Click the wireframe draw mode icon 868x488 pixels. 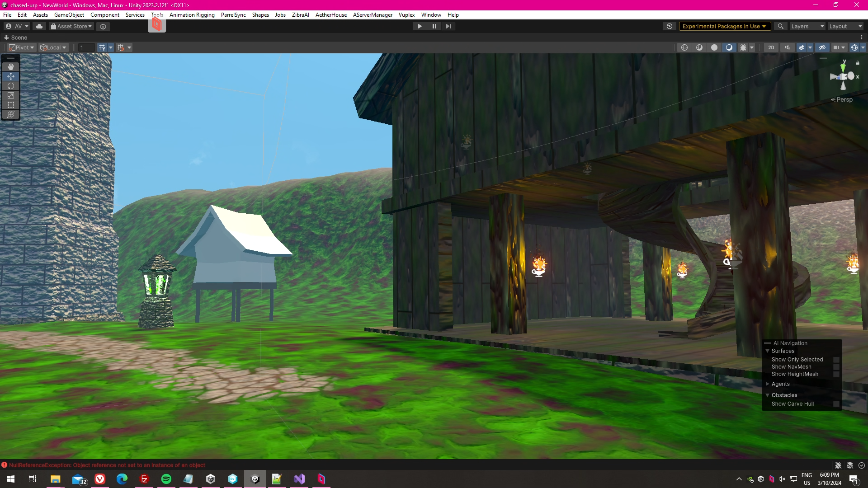point(684,47)
